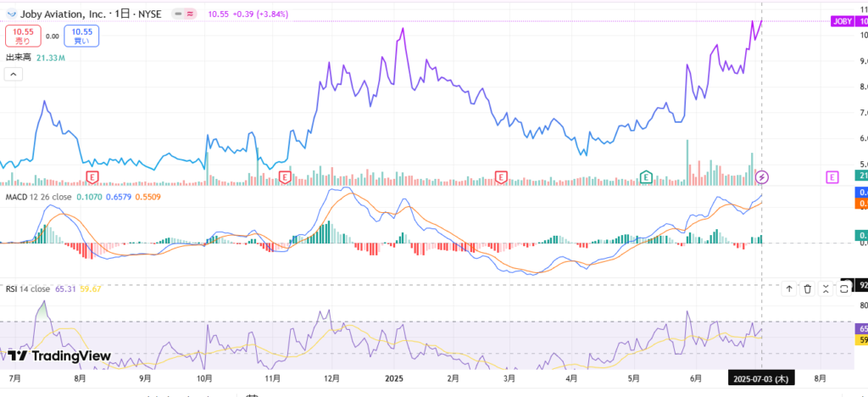
Task: Select the MACD 12 26 close legend
Action: point(38,197)
